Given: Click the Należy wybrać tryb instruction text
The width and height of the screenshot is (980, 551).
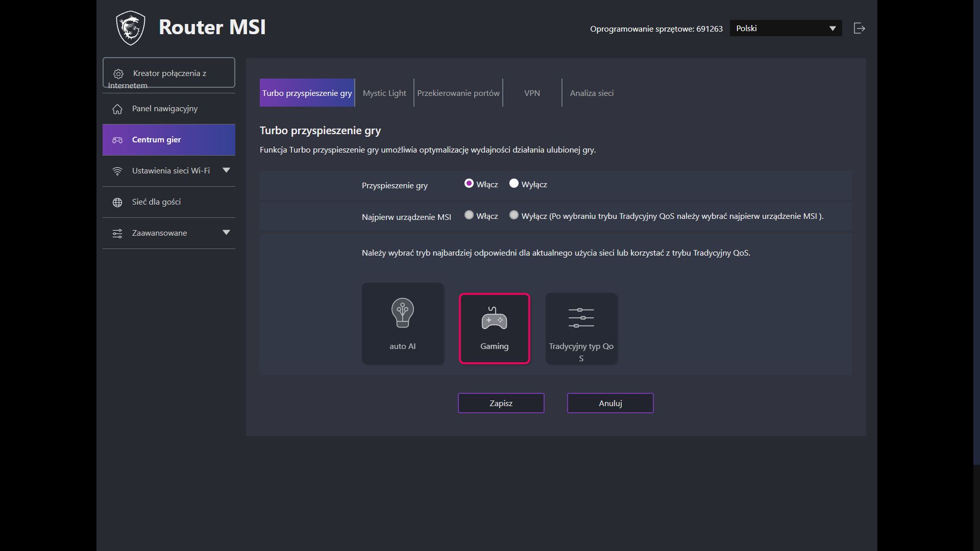Looking at the screenshot, I should click(556, 253).
